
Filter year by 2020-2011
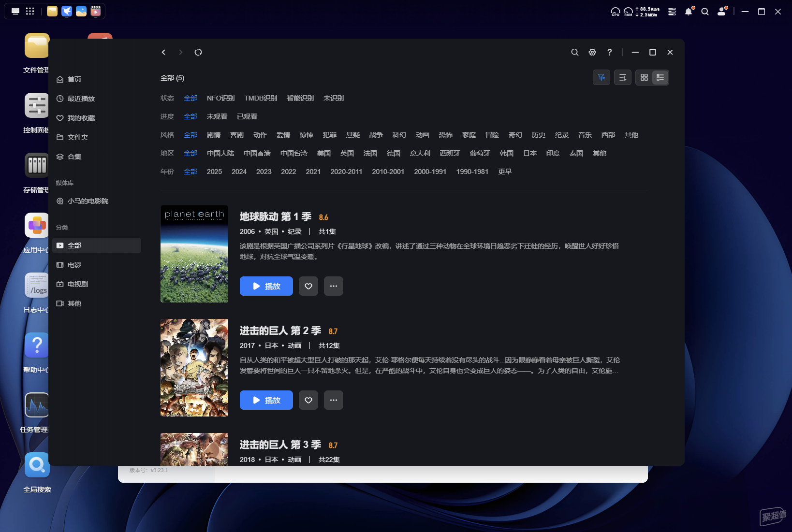tap(346, 172)
